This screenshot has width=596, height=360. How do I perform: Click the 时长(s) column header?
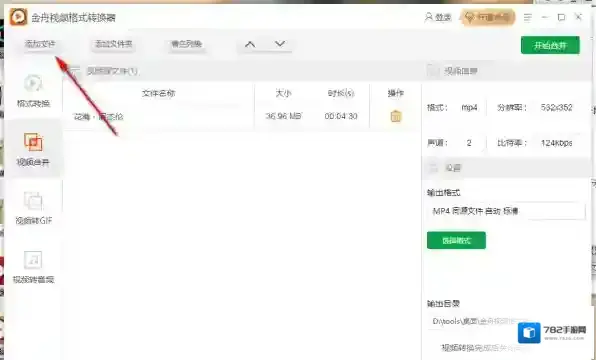[x=341, y=93]
